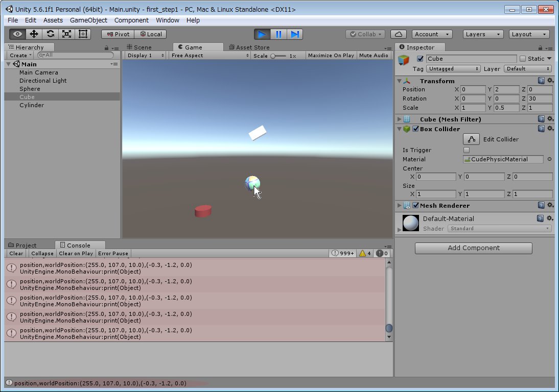Viewport: 559px width, 392px height.
Task: Select the Scale tool
Action: 66,34
